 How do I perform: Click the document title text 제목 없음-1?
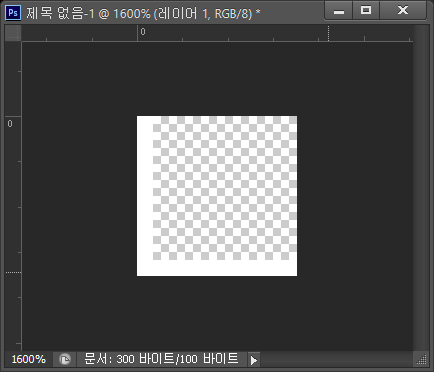pos(60,13)
